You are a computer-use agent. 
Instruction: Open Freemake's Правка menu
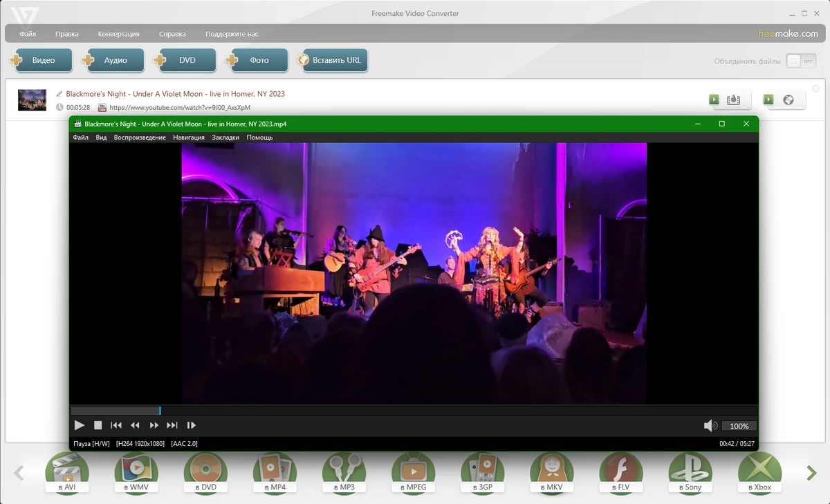(67, 33)
